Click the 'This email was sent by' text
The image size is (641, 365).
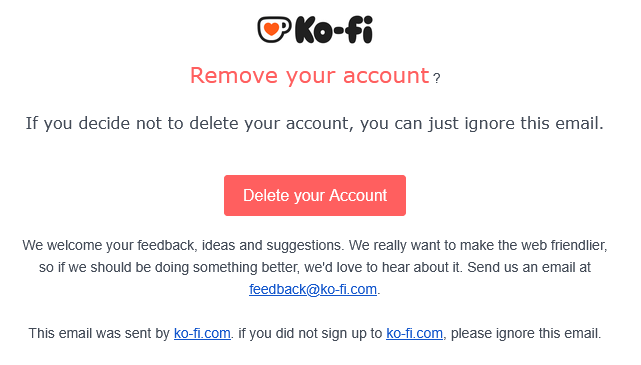(x=99, y=333)
